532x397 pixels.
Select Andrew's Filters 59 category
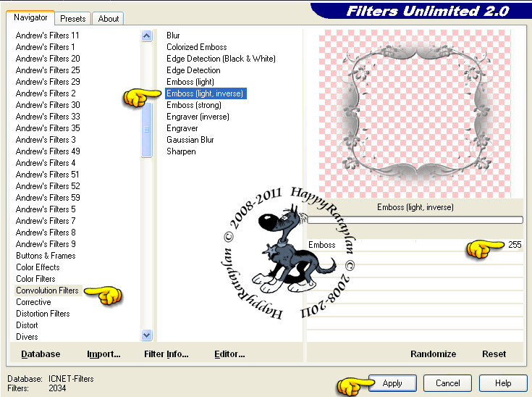48,197
